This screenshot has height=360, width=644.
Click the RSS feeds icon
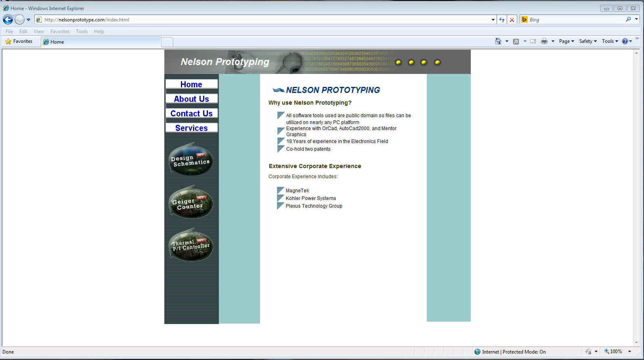[x=516, y=41]
